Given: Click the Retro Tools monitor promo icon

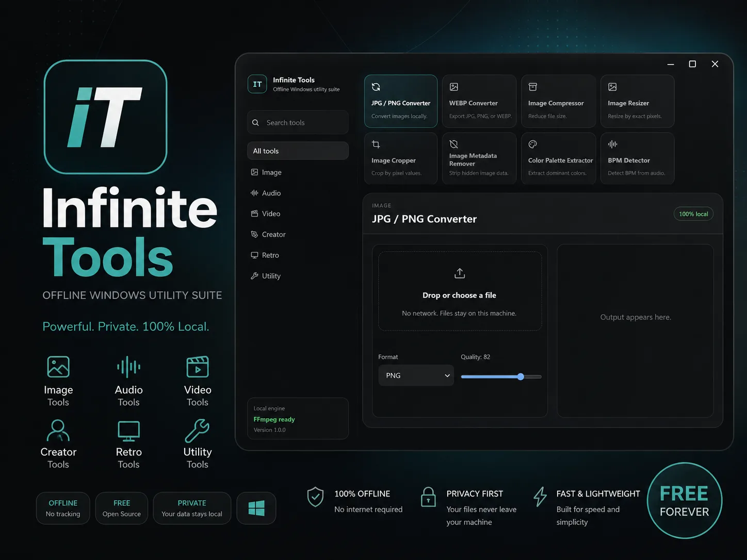Looking at the screenshot, I should 128,431.
